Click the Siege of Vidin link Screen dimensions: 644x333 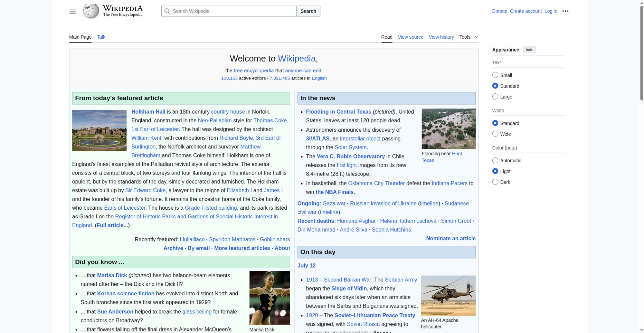[349, 289]
